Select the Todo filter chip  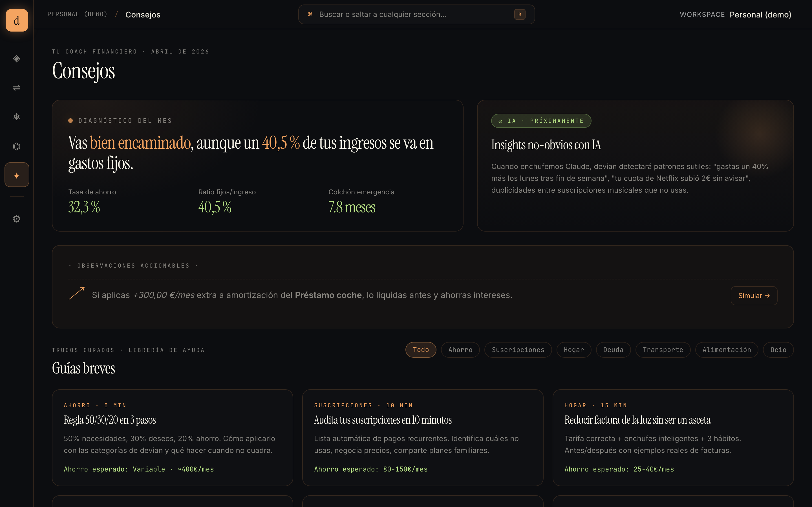click(x=420, y=350)
